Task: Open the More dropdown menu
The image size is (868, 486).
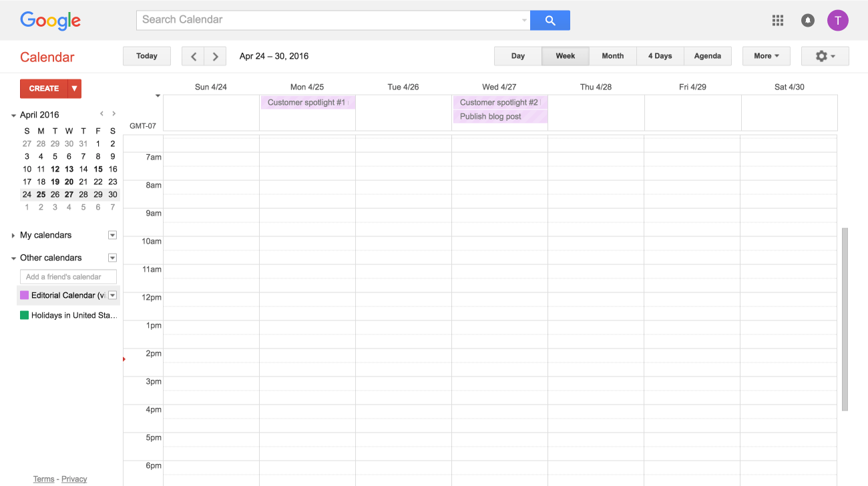Action: coord(766,56)
